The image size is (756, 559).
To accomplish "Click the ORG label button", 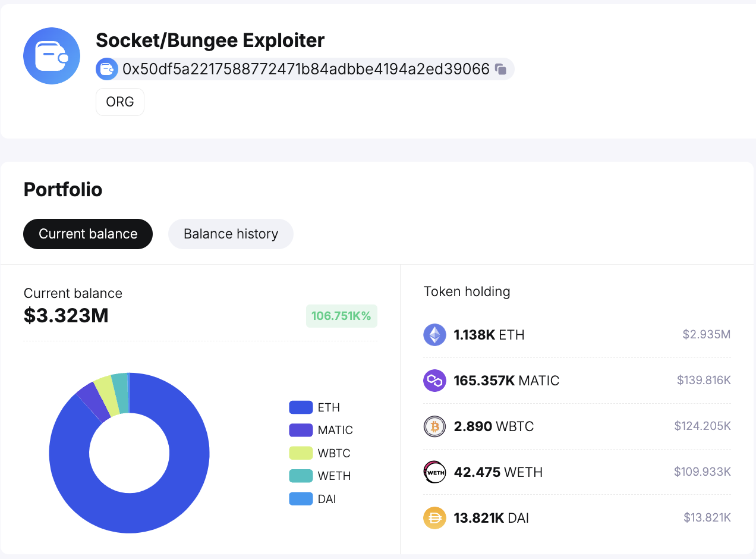I will tap(119, 102).
